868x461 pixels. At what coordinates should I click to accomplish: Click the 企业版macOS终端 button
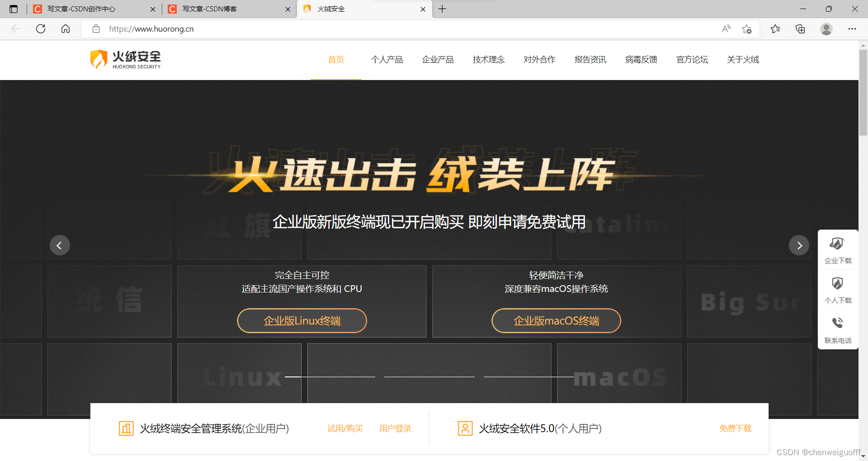click(556, 320)
